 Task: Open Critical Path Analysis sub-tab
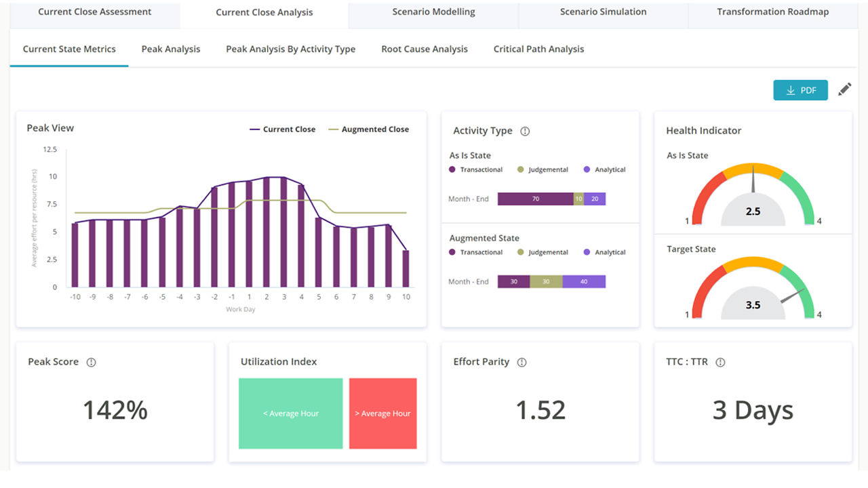(x=538, y=49)
